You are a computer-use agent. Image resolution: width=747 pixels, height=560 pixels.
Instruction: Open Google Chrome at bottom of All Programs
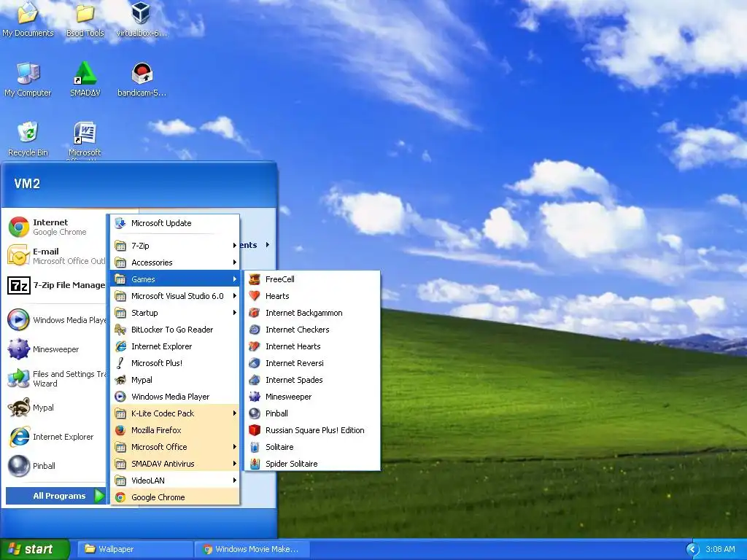175,497
